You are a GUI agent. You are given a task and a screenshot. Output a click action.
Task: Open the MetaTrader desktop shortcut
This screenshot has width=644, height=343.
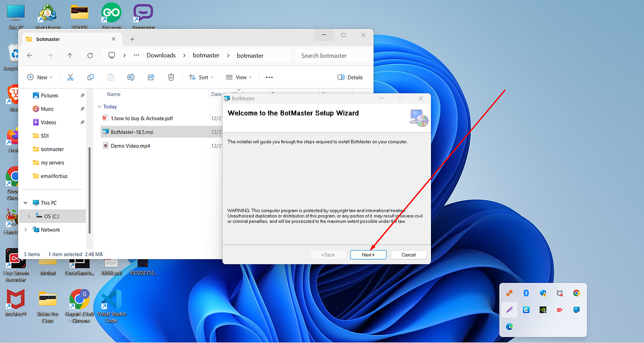pos(48,16)
